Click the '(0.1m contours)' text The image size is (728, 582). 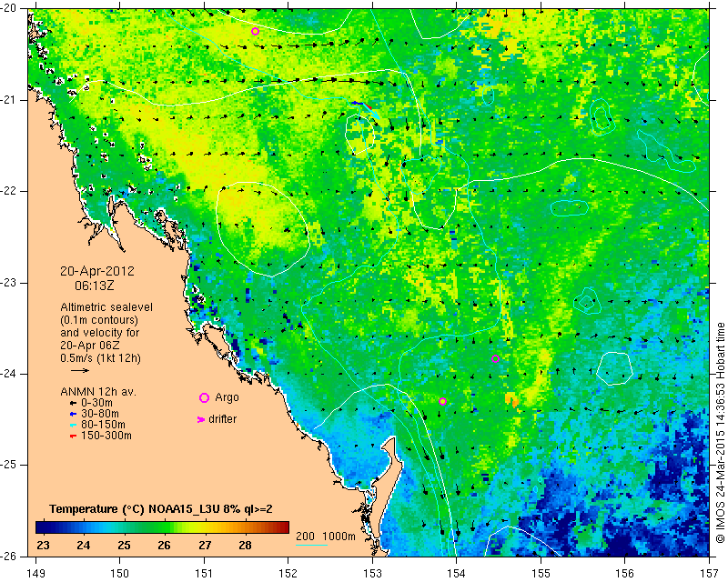pos(99,320)
